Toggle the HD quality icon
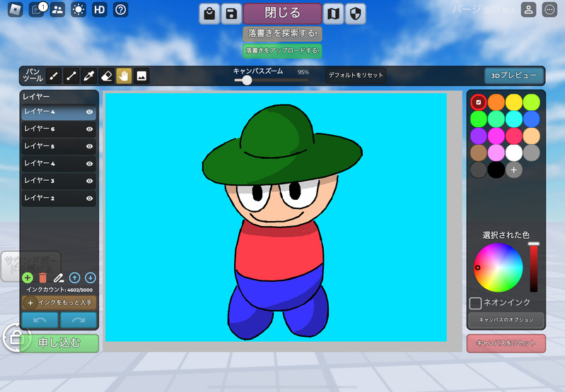 pos(100,10)
